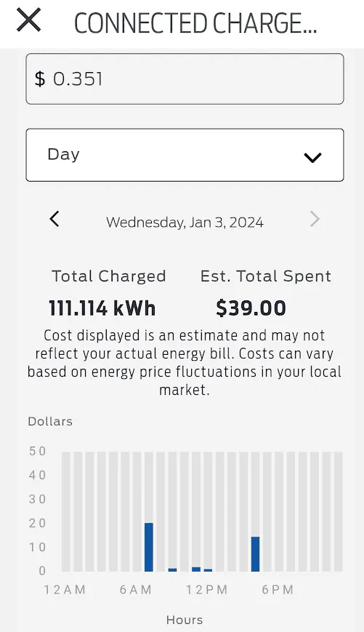Tap the Total Charged 111.114 kWh value

(102, 308)
